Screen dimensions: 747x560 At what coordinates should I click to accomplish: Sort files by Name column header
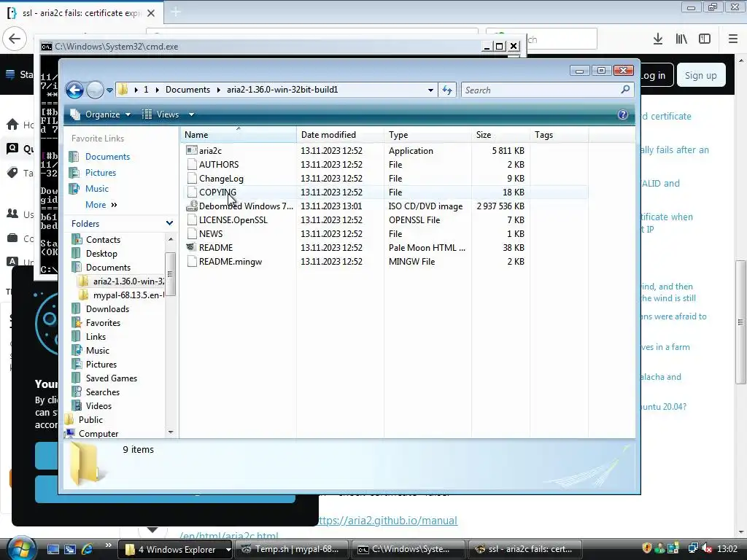coord(239,135)
